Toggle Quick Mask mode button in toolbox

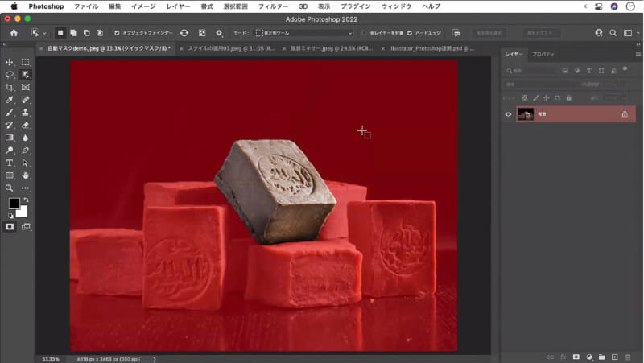(10, 227)
